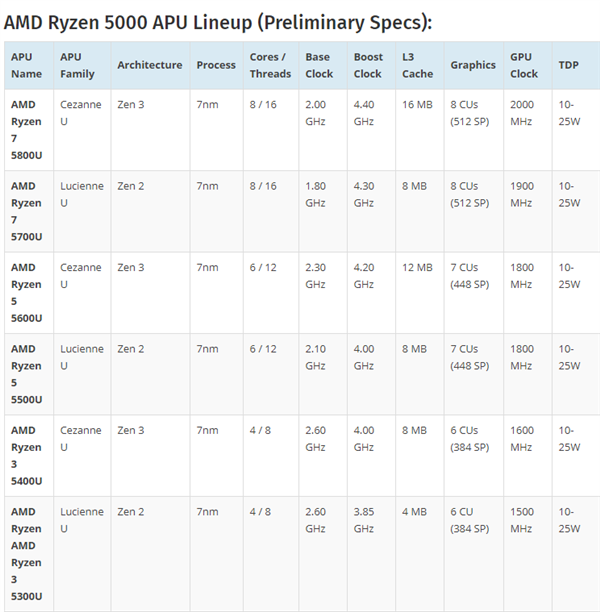Select the 4.40 GHz boost clock cell

pos(371,130)
